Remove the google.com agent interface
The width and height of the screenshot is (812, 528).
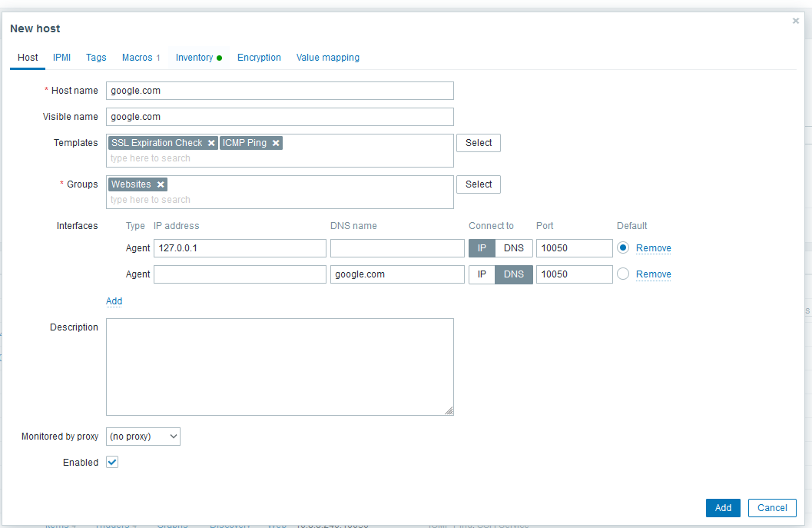click(654, 274)
